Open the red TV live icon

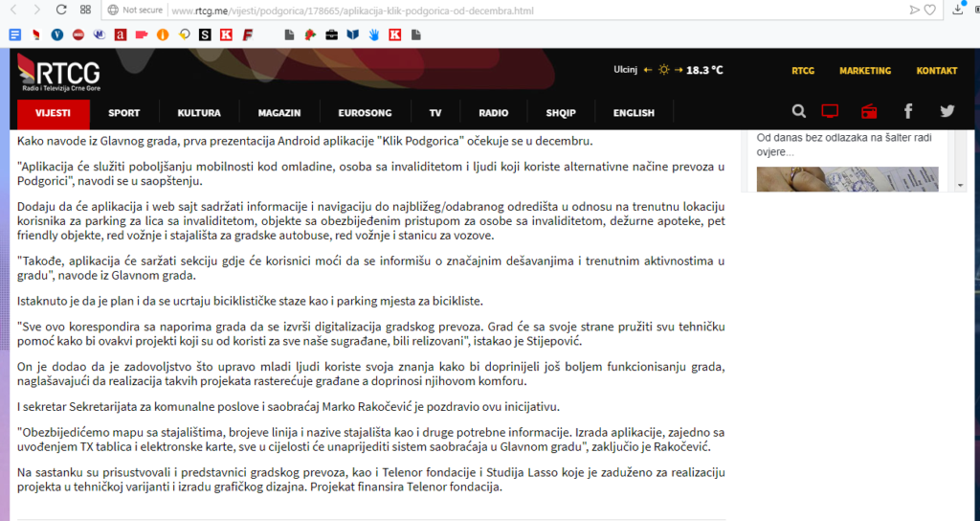click(x=830, y=112)
